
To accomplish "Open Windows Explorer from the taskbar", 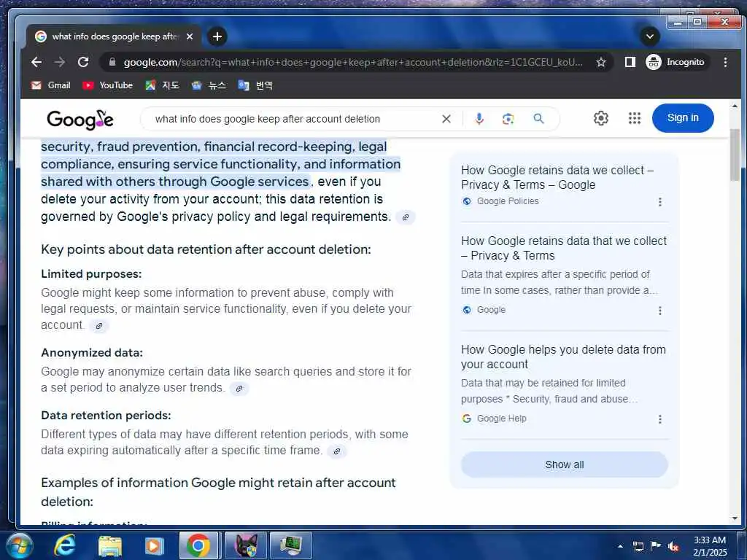I will pyautogui.click(x=109, y=545).
